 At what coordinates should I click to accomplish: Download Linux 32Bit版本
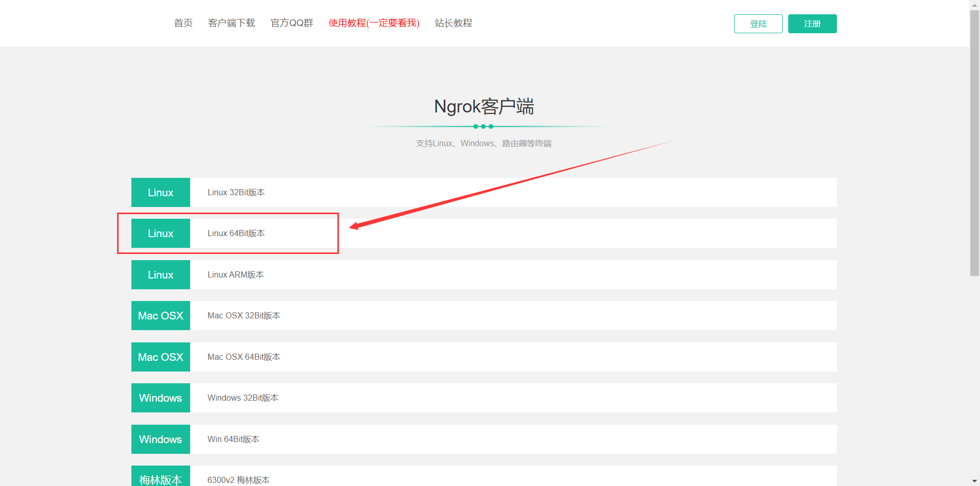pyautogui.click(x=236, y=192)
